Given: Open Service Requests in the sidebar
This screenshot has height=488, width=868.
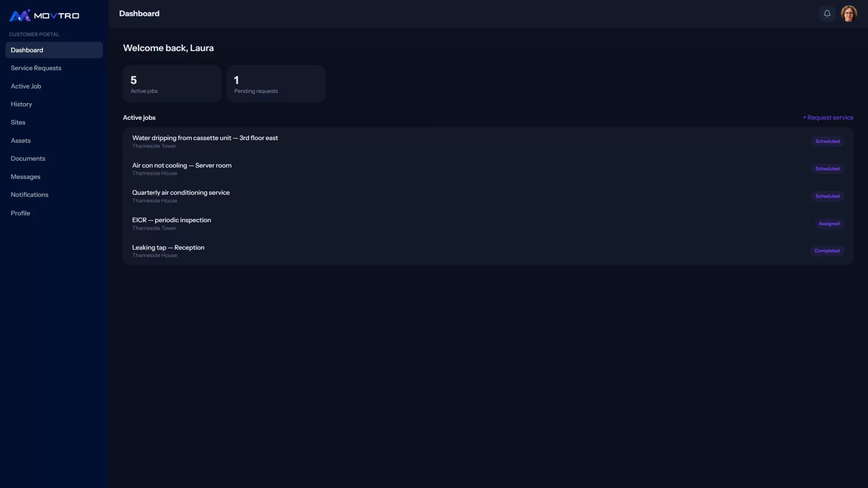Looking at the screenshot, I should click(x=54, y=68).
